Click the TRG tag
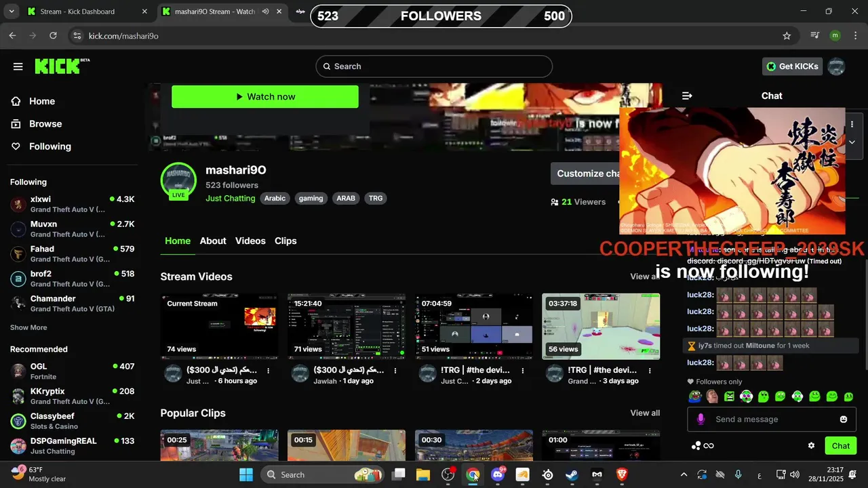 376,199
